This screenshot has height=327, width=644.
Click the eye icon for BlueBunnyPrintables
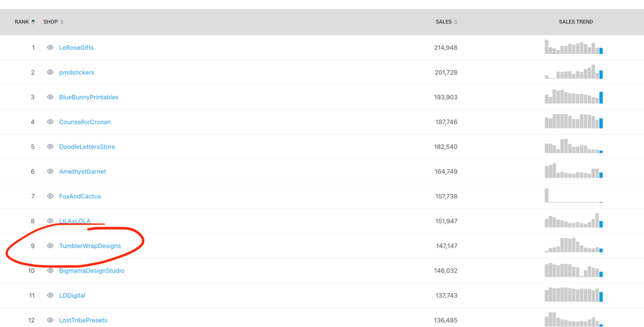[x=50, y=97]
